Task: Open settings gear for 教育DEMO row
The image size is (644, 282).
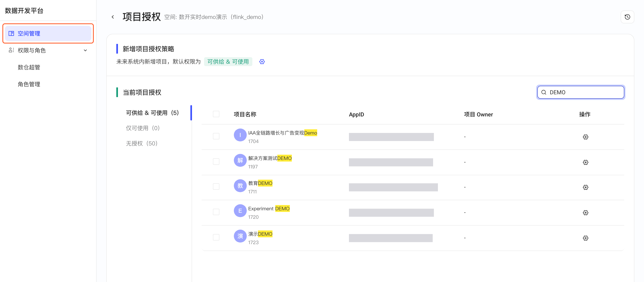Action: (585, 187)
